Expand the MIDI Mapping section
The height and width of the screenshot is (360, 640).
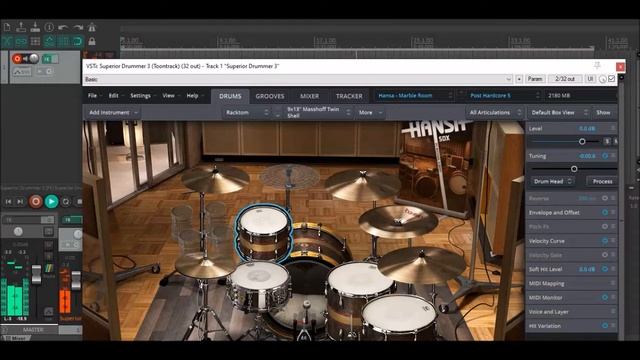click(x=571, y=283)
